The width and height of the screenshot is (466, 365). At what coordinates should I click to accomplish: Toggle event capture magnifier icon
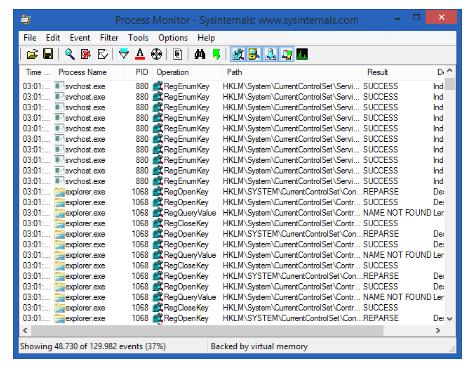70,54
